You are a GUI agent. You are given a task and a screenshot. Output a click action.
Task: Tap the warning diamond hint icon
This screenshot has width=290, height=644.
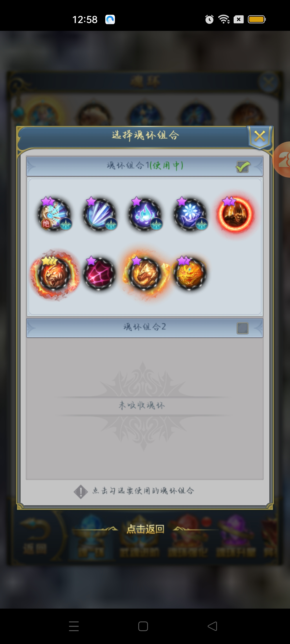[x=81, y=492]
